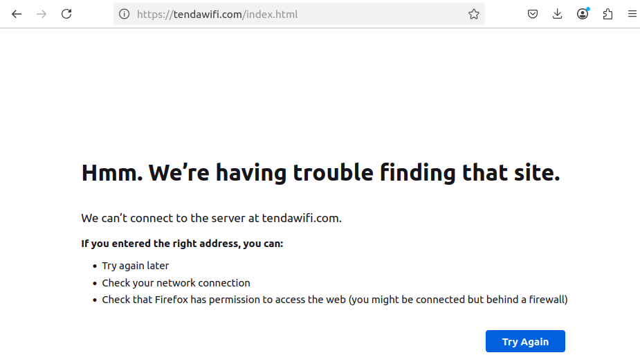Go back to the previous page
Image resolution: width=640 pixels, height=364 pixels.
click(x=17, y=14)
